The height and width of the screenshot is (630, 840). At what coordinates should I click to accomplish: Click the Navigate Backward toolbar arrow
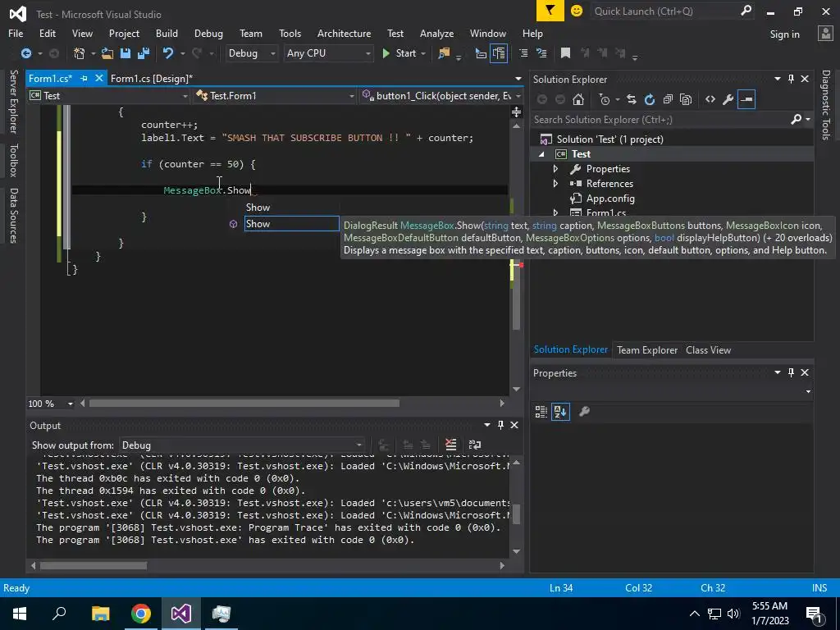click(x=25, y=53)
